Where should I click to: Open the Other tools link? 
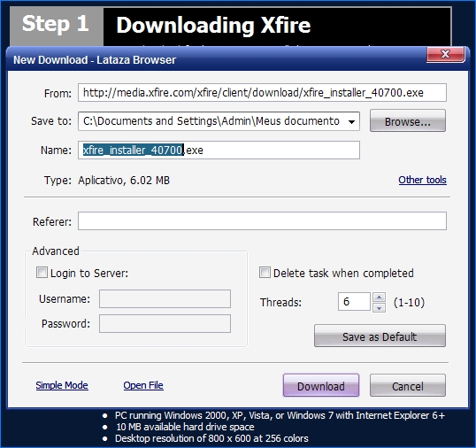422,180
